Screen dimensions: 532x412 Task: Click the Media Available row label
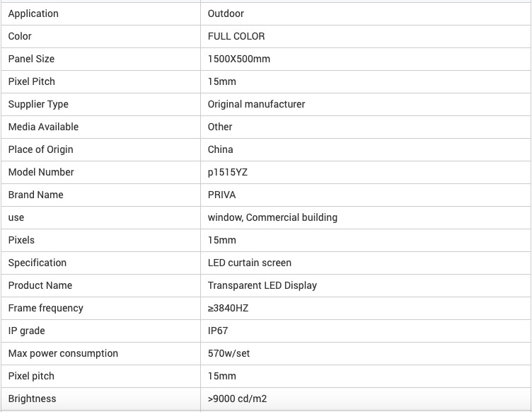pyautogui.click(x=43, y=127)
